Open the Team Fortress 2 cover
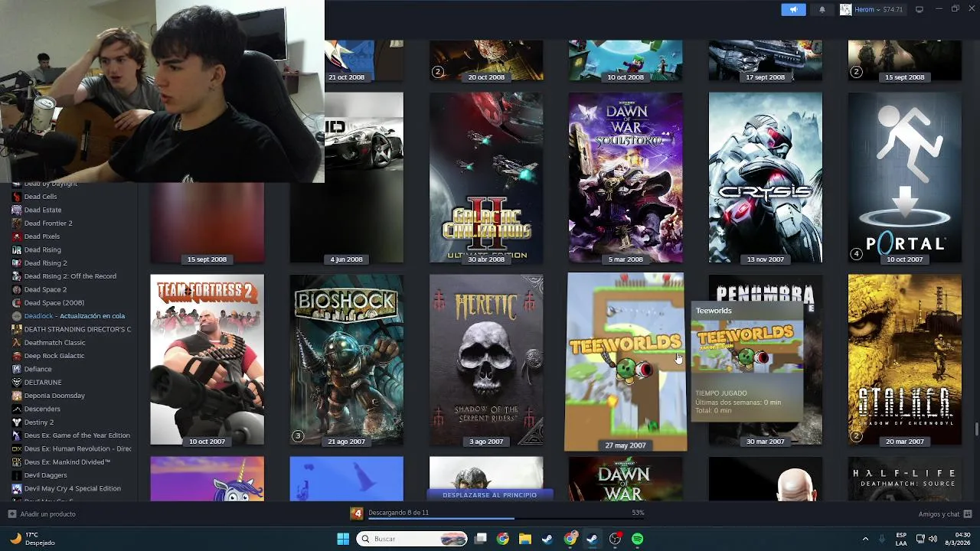 click(207, 360)
